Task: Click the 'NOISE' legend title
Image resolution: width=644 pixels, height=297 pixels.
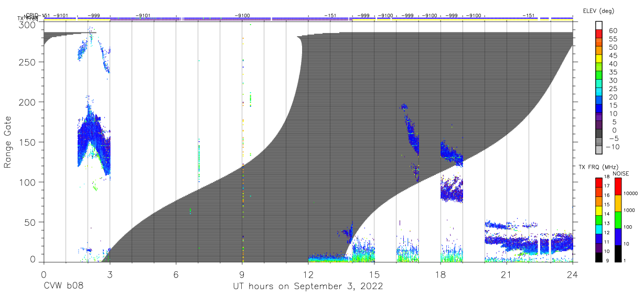Action: point(620,173)
